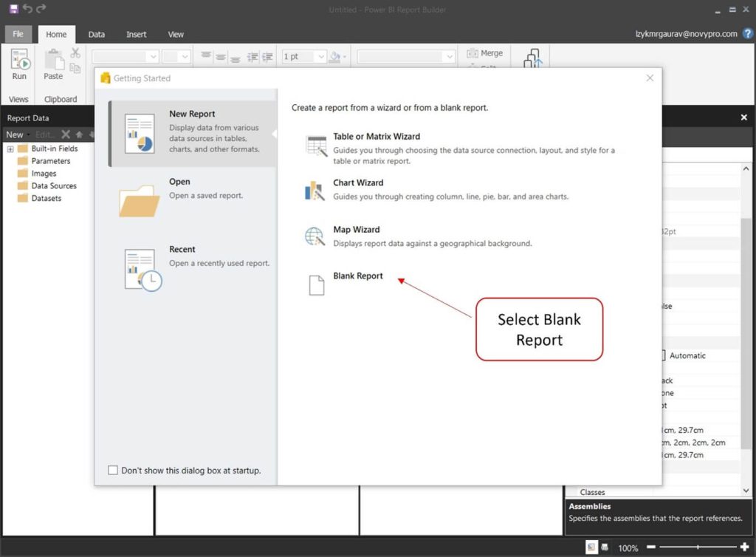756x557 pixels.
Task: Open the New dropdown in Report Data
Action: click(x=17, y=134)
